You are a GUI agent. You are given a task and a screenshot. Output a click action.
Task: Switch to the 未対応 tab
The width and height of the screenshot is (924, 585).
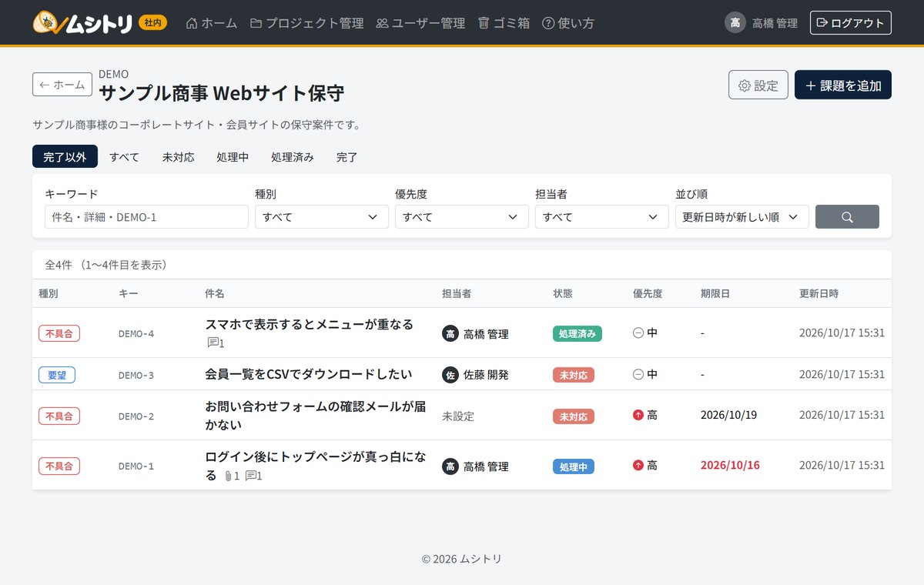click(178, 156)
